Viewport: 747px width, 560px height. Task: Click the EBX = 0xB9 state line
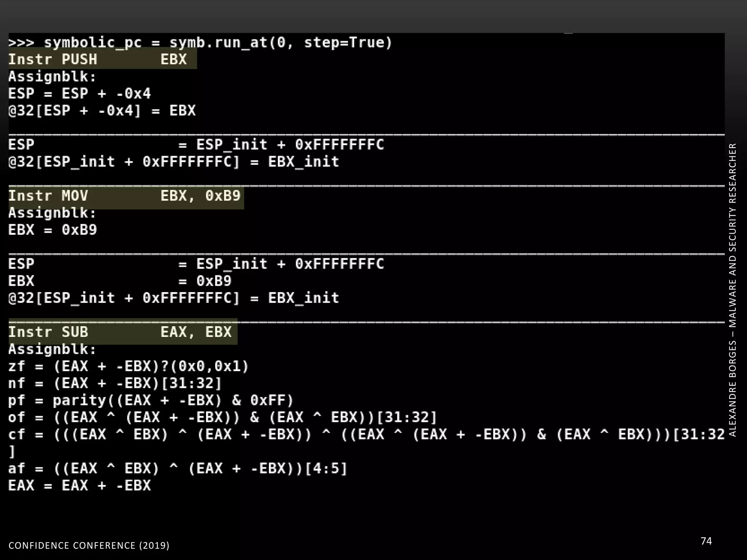(x=120, y=281)
